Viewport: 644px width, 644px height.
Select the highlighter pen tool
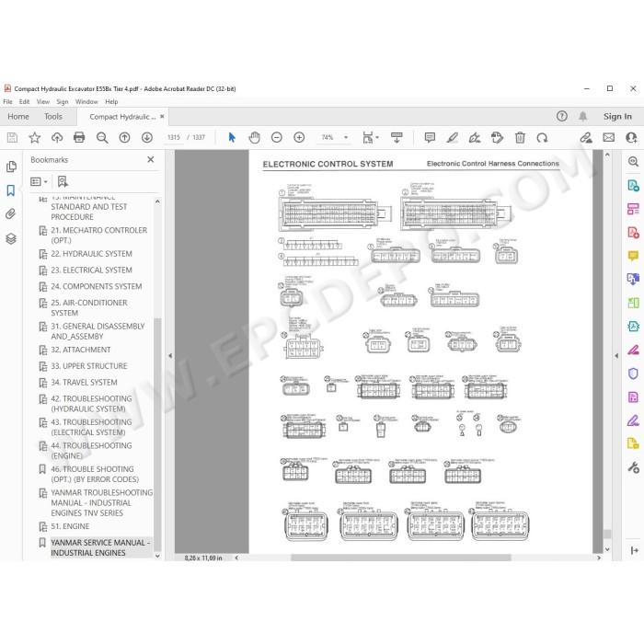pyautogui.click(x=453, y=138)
